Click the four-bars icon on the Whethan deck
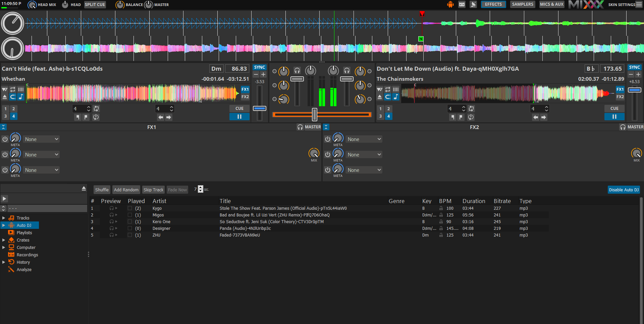 coord(21,89)
